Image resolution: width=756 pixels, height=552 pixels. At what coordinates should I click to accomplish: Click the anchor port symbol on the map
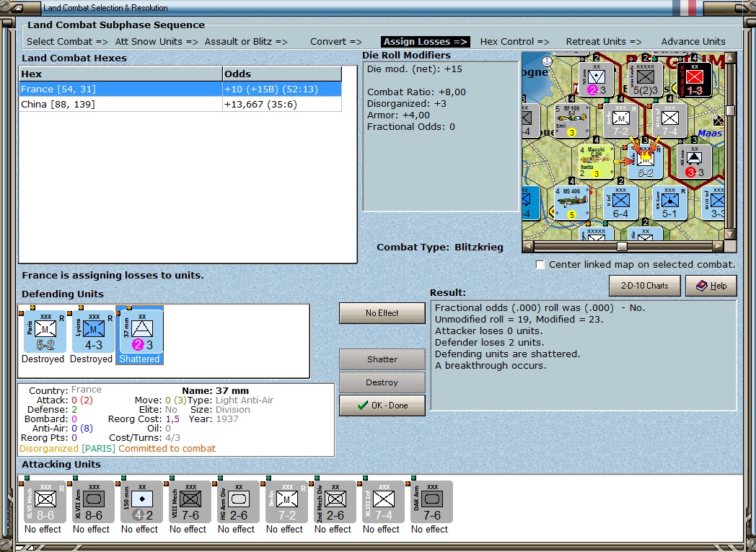(x=547, y=61)
